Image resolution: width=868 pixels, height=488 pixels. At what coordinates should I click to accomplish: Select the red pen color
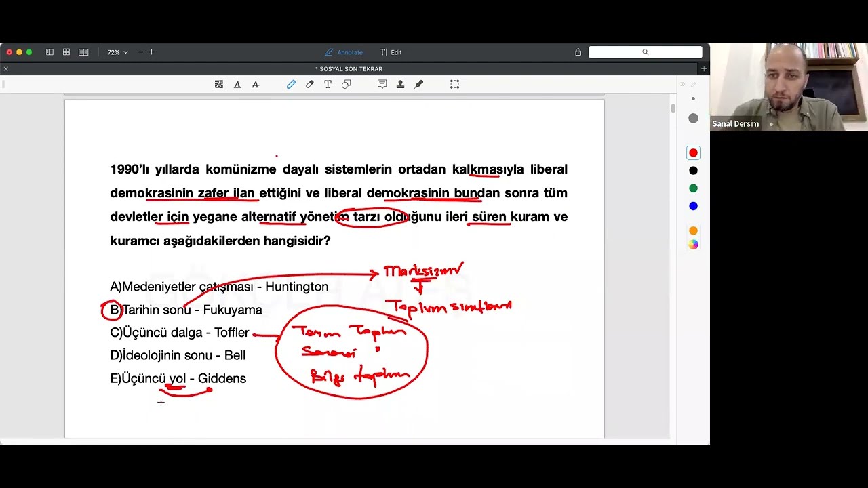693,153
